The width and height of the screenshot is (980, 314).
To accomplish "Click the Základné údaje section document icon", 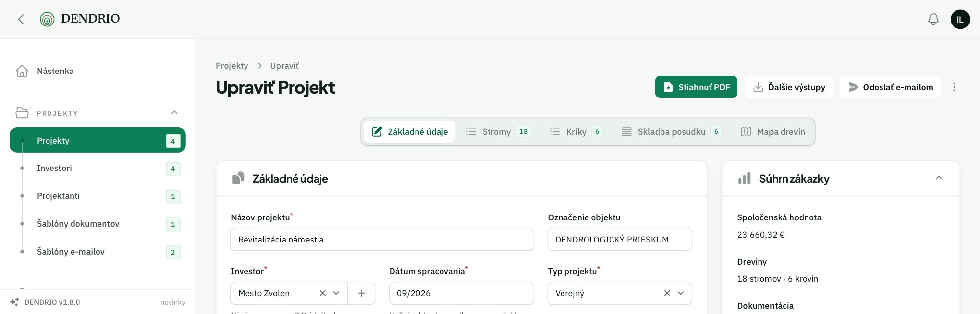I will [238, 178].
